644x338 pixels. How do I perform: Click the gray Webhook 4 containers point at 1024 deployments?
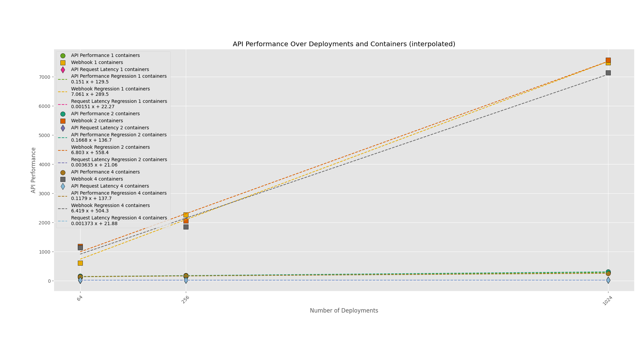608,73
